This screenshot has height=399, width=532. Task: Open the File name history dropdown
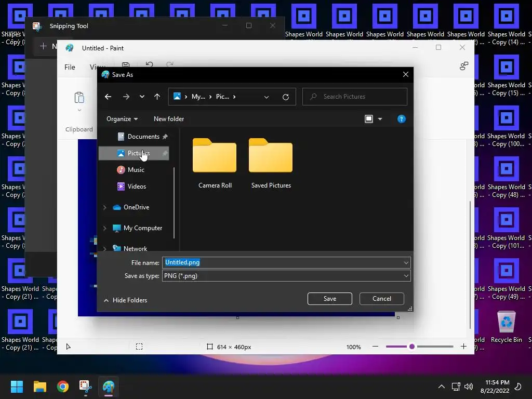(x=406, y=262)
